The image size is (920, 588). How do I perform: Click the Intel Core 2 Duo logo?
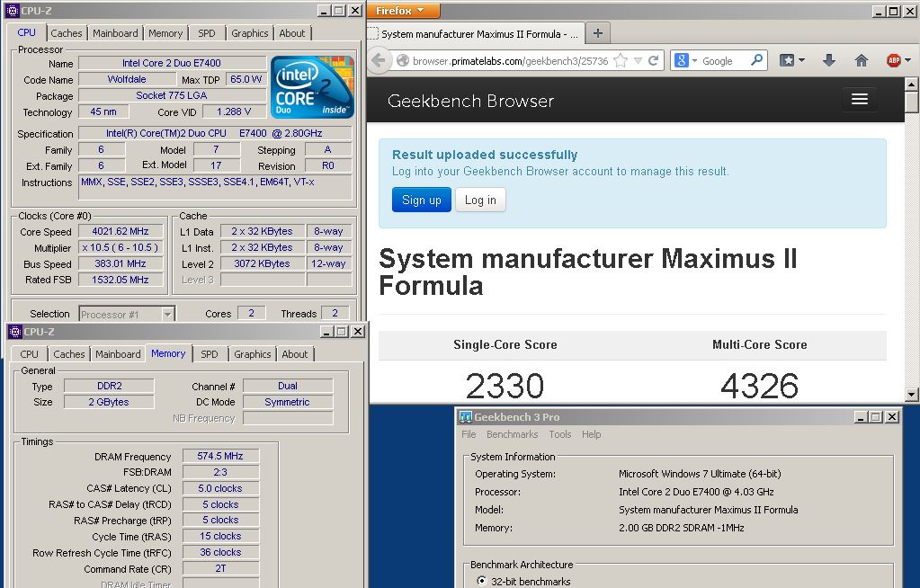coord(312,87)
